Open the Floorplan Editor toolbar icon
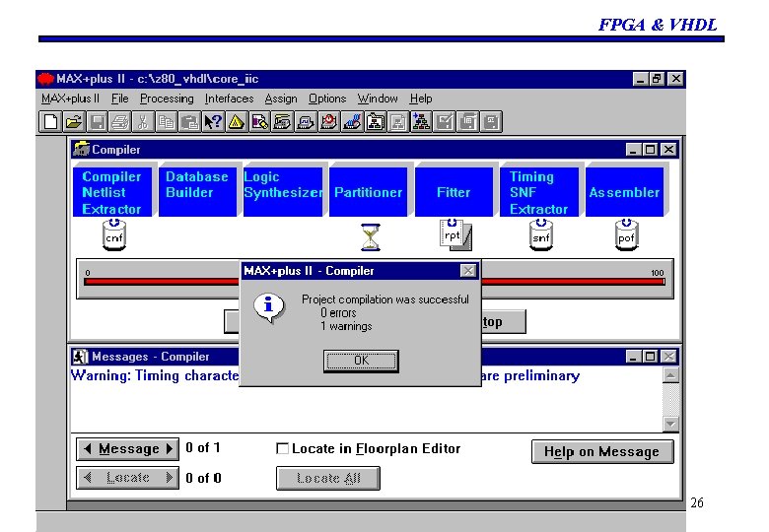This screenshot has height=532, width=769. pos(259,122)
